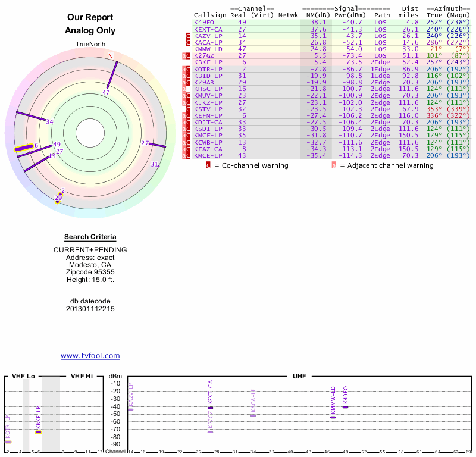Click the KBKF-LP marker in VHF chart
This screenshot has height=457, width=476.
point(38,433)
